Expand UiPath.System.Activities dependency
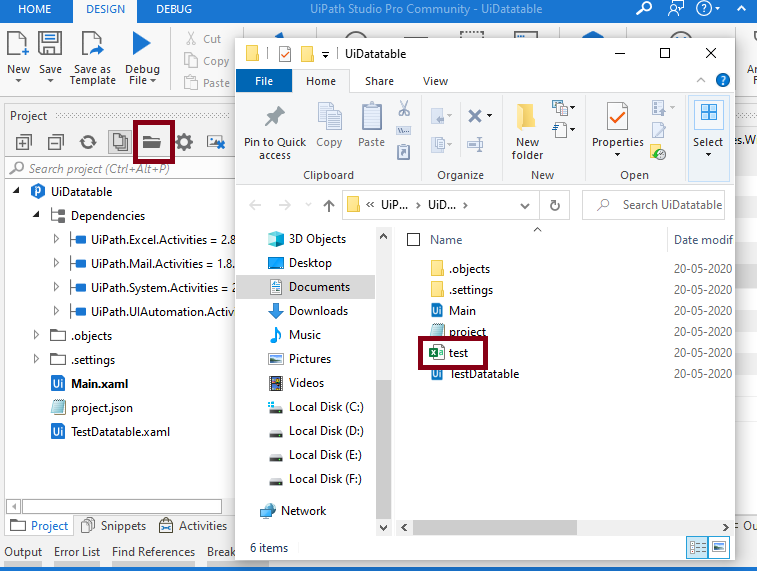 56,287
